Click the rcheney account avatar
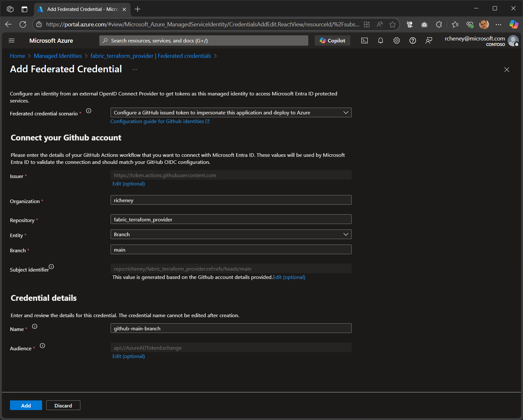This screenshot has height=420, width=523. point(513,40)
